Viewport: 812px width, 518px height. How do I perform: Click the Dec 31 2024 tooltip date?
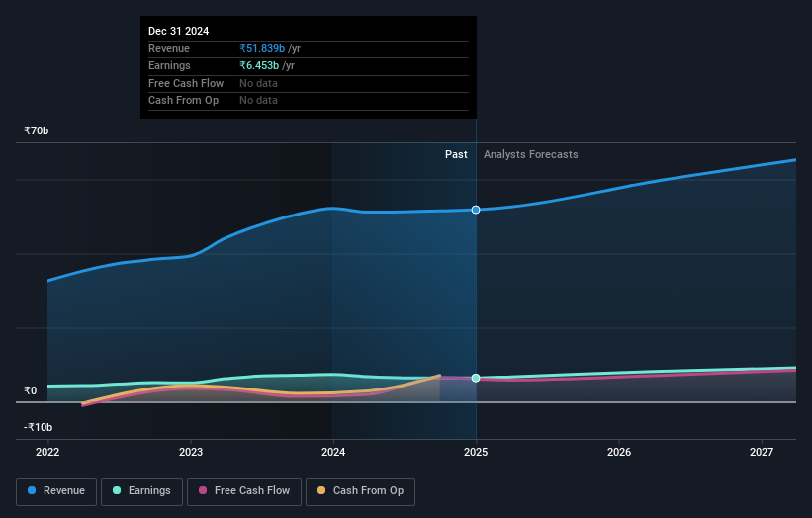tap(179, 31)
